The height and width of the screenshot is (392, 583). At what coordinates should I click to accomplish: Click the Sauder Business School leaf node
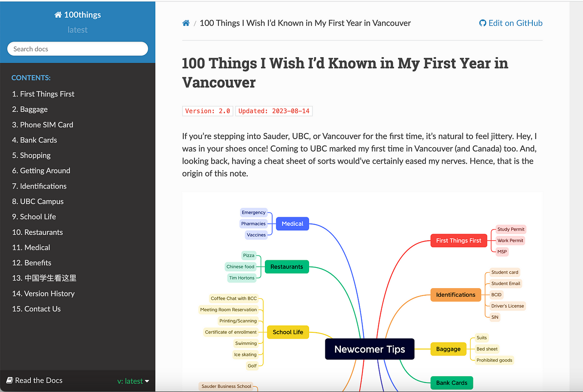click(227, 386)
